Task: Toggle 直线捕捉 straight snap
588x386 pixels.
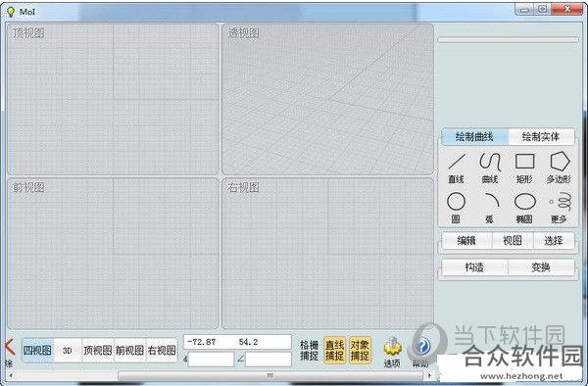Action: [x=334, y=351]
